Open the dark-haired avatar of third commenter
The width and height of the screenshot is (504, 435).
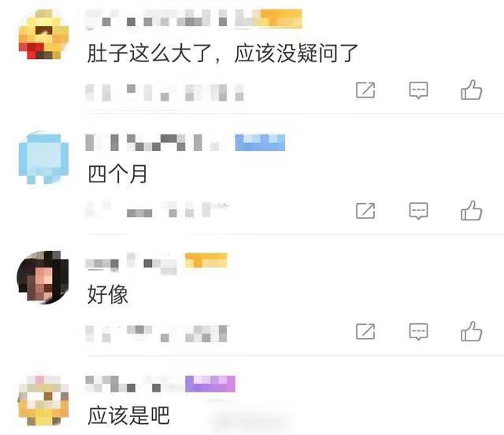click(43, 278)
